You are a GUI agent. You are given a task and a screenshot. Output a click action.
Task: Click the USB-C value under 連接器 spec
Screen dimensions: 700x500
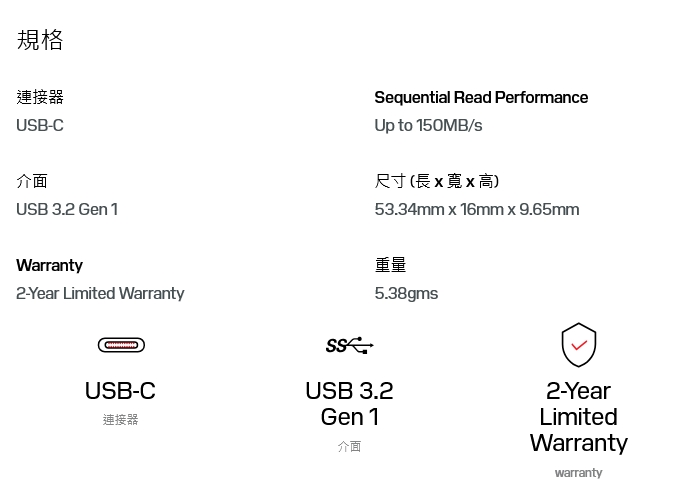pos(40,125)
